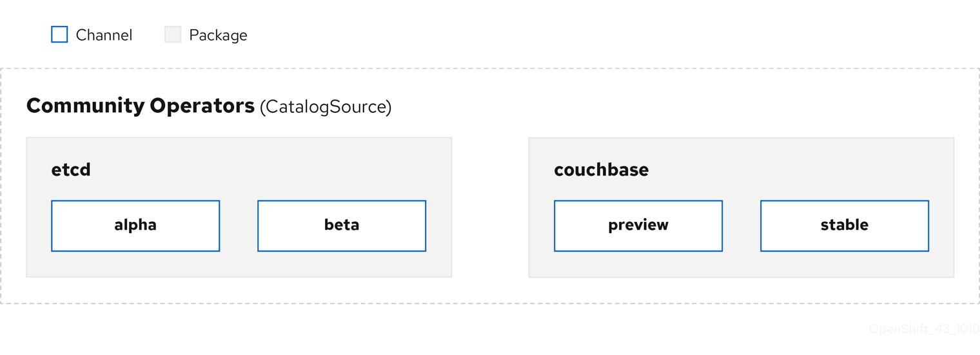Screen dimensions: 980x355
Task: Select the beta channel box
Action: [x=342, y=225]
